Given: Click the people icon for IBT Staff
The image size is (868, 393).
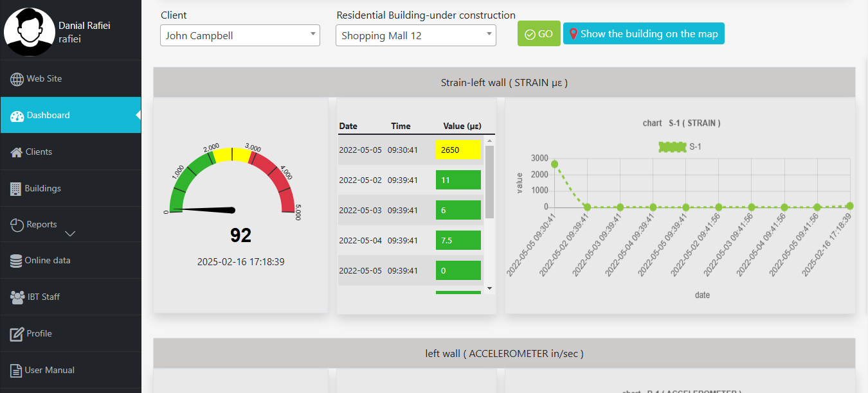Looking at the screenshot, I should [17, 297].
